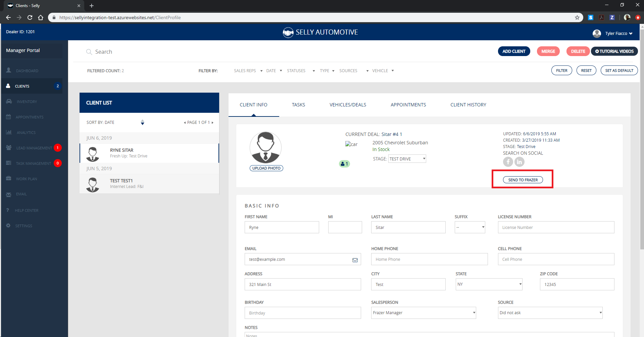Click License Number input field
The width and height of the screenshot is (644, 337).
[x=556, y=227]
